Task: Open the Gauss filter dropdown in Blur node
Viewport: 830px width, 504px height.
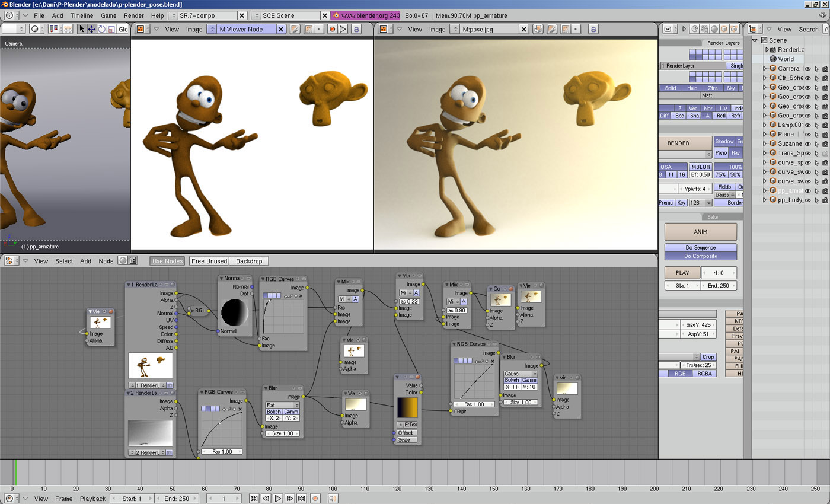Action: pos(521,374)
